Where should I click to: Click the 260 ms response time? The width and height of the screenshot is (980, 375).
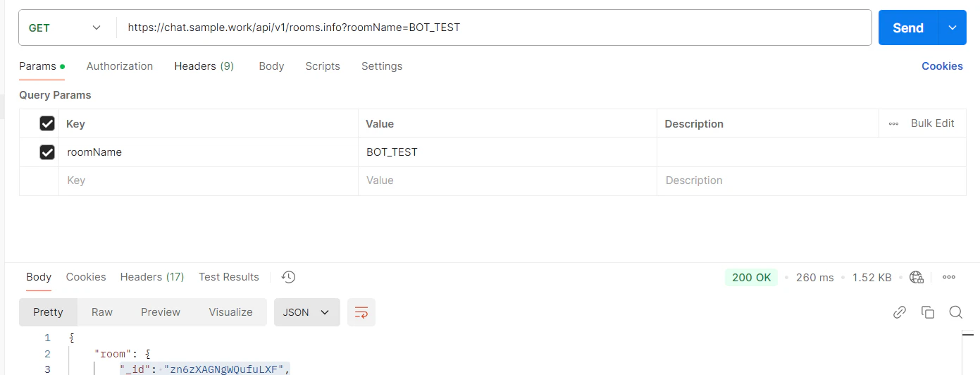pos(814,278)
